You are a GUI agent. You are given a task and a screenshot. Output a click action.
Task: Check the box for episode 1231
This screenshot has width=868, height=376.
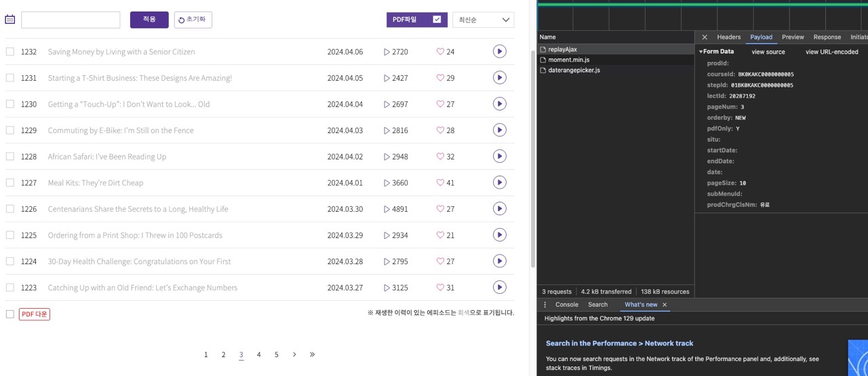pos(10,78)
